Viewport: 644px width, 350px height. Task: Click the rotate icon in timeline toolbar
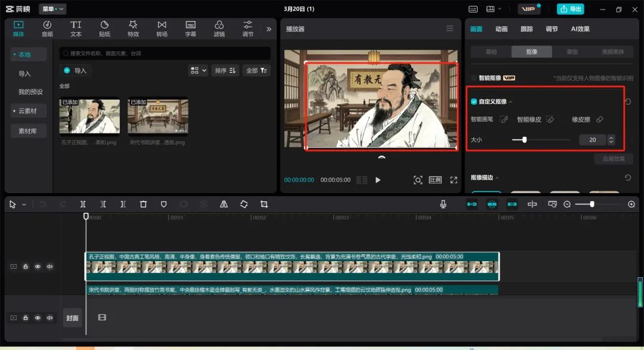244,204
